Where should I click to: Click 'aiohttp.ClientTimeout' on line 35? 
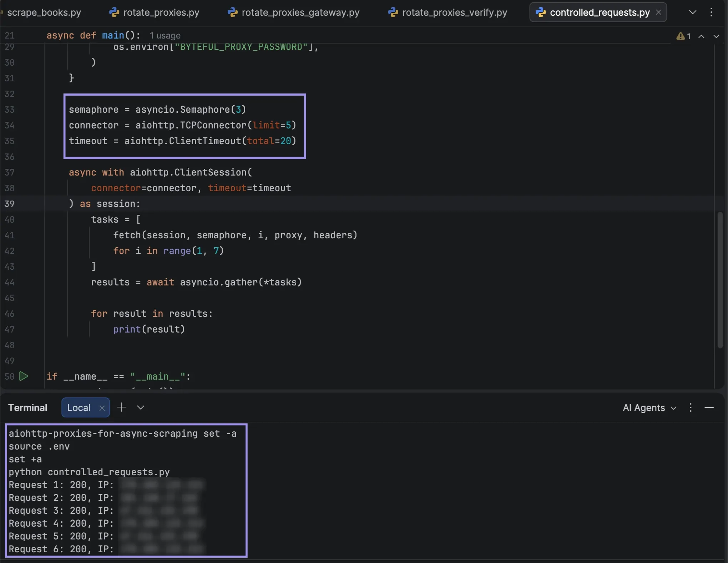183,141
